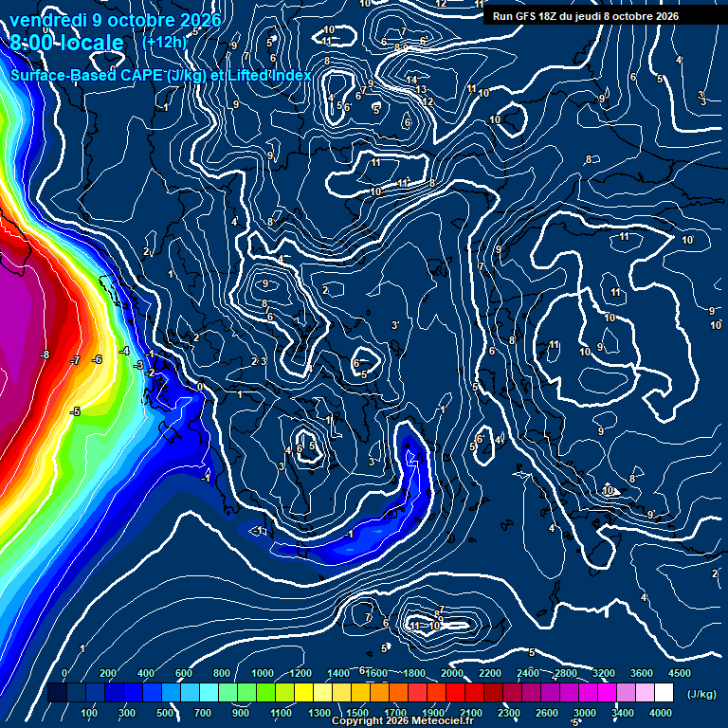Click the '1100' label on the color scale
Screen dimensions: 728x728
(281, 713)
